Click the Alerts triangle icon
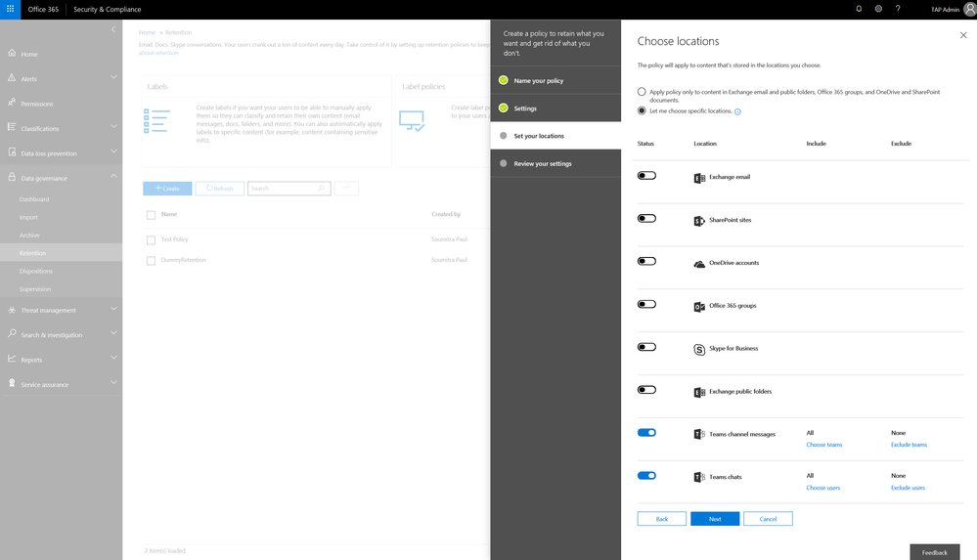This screenshot has height=560, width=977. [12, 78]
